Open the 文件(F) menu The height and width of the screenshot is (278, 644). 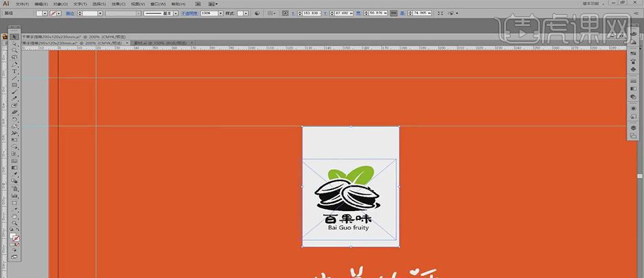point(23,4)
